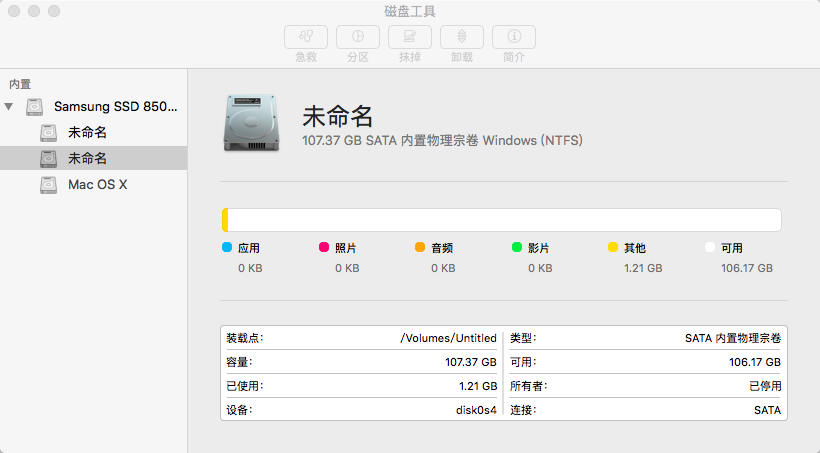
Task: Click the 类型 label in the info table
Action: coord(523,338)
